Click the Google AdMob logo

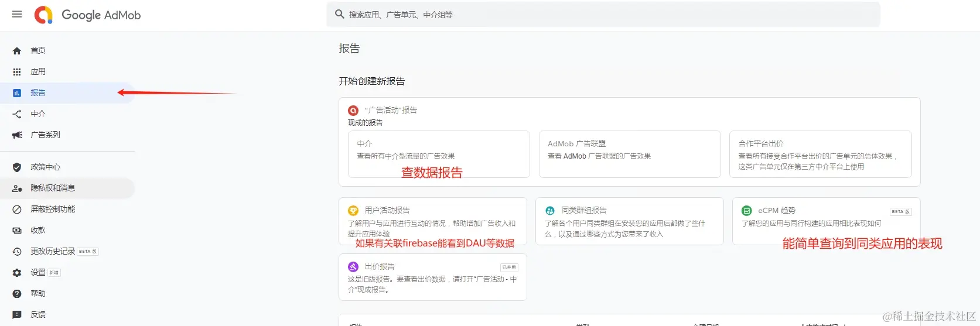88,15
